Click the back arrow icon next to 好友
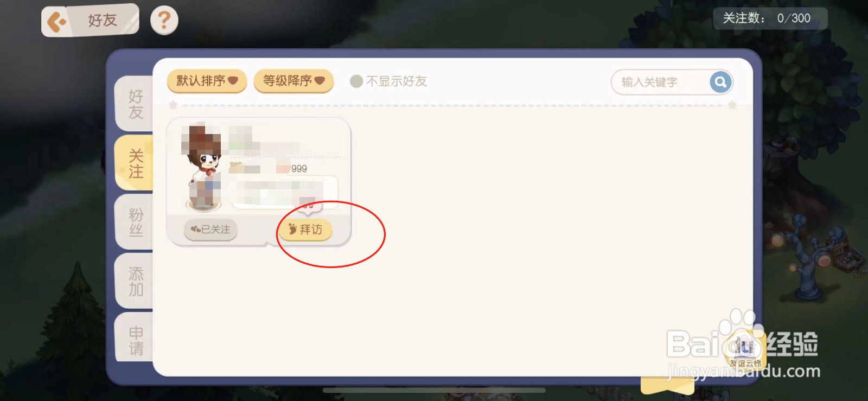 point(56,22)
